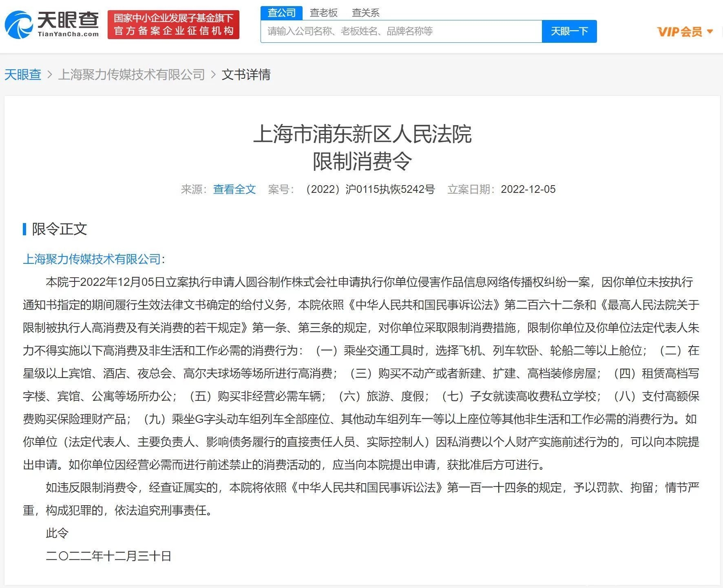Image resolution: width=723 pixels, height=588 pixels.
Task: Open 上海聚力传媒技术有限公司 breadcrumb link
Action: 131,75
